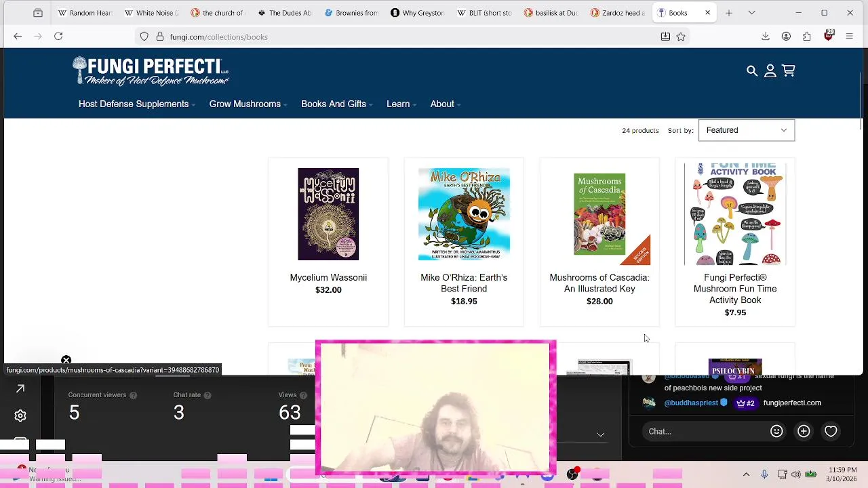Click the @buddhaspriest username in chat

coord(691,403)
